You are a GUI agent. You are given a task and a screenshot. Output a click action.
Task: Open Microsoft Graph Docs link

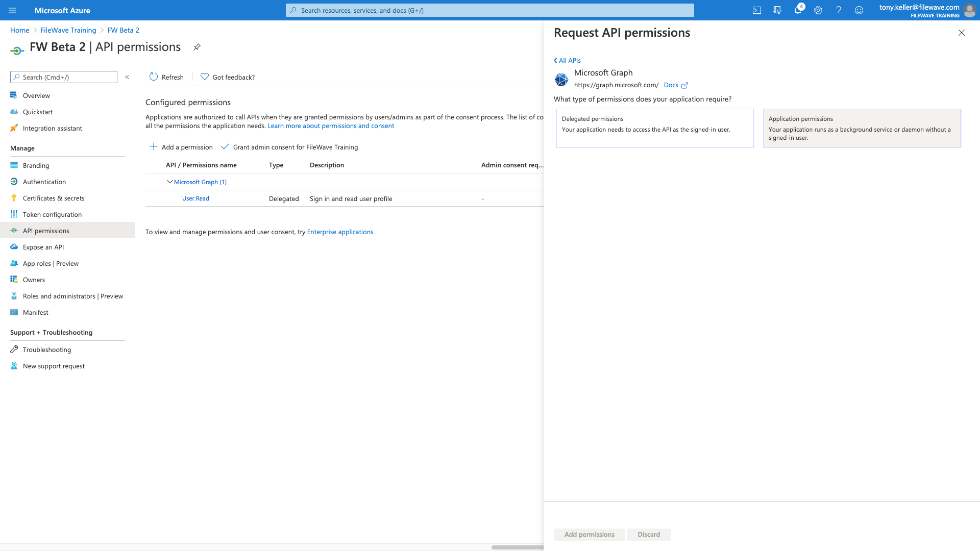[676, 85]
